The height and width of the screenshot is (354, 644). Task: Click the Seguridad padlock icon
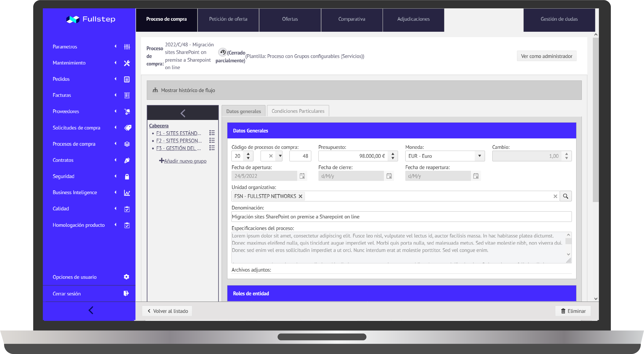(127, 177)
